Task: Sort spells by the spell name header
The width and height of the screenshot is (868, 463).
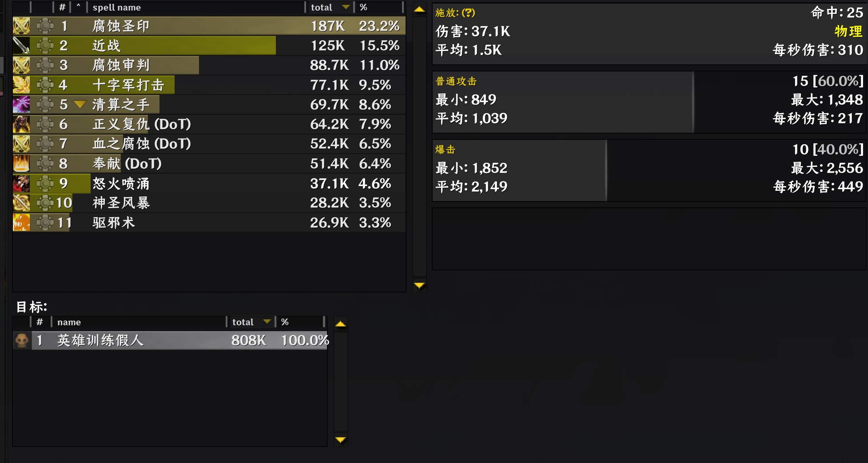Action: pyautogui.click(x=116, y=8)
